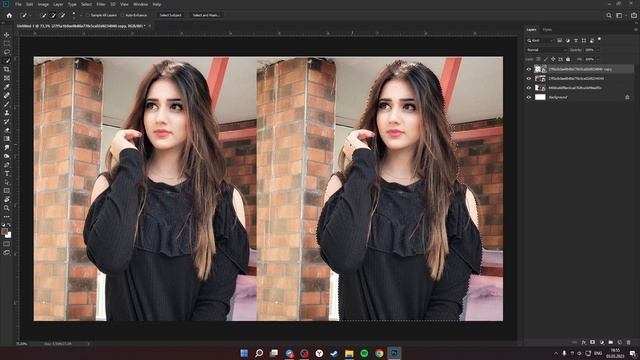
Task: Select the Zoom tool in the left toolbar
Action: click(7, 208)
